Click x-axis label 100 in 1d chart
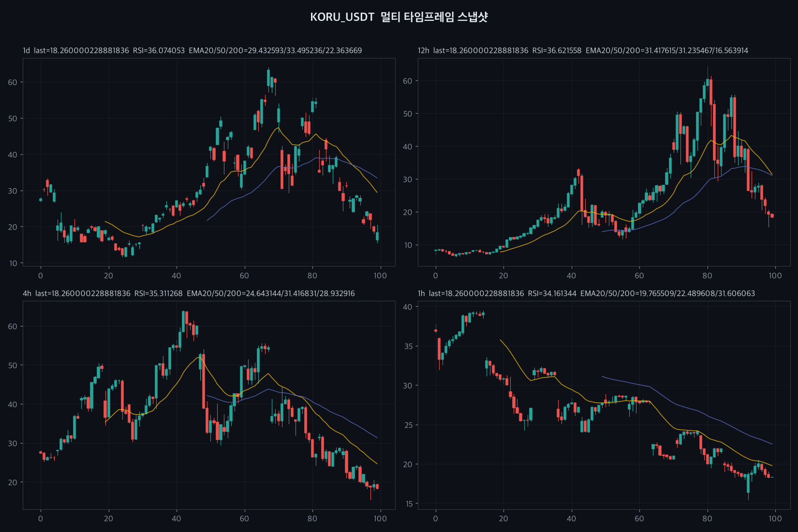798x532 pixels. coord(380,276)
